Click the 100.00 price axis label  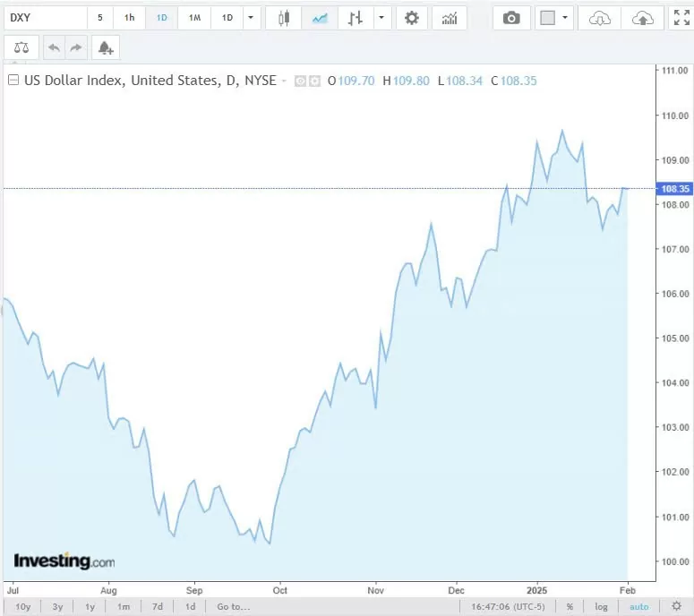675,561
